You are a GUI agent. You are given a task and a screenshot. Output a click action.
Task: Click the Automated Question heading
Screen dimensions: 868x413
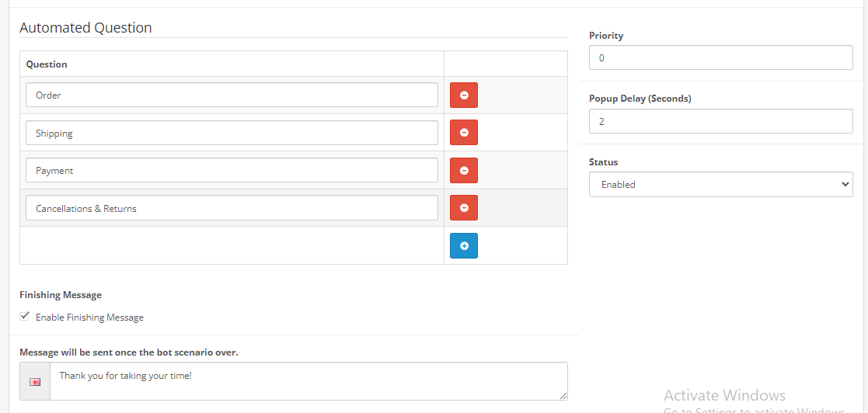[85, 28]
